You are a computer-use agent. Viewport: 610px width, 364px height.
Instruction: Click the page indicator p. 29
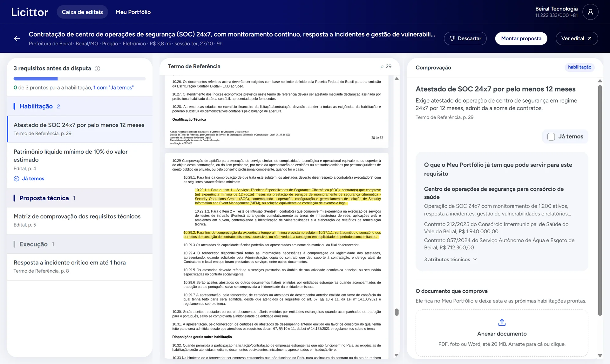tap(386, 66)
